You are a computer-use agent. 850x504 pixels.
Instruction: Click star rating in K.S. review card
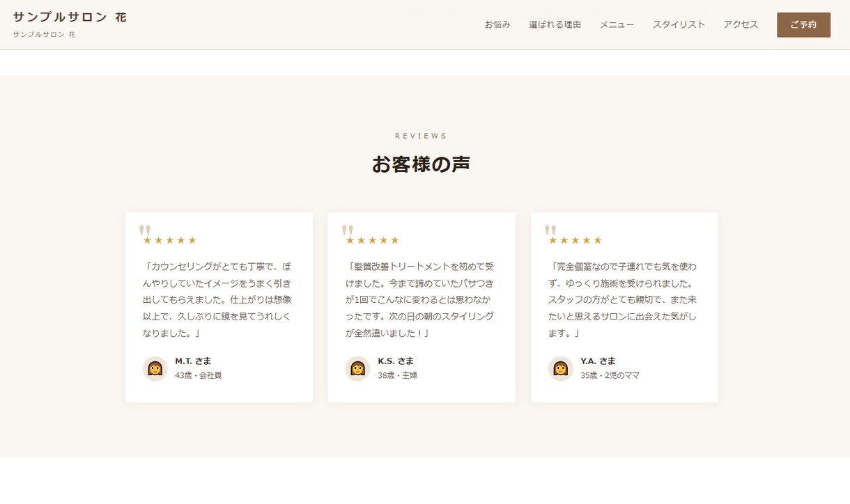coord(373,240)
